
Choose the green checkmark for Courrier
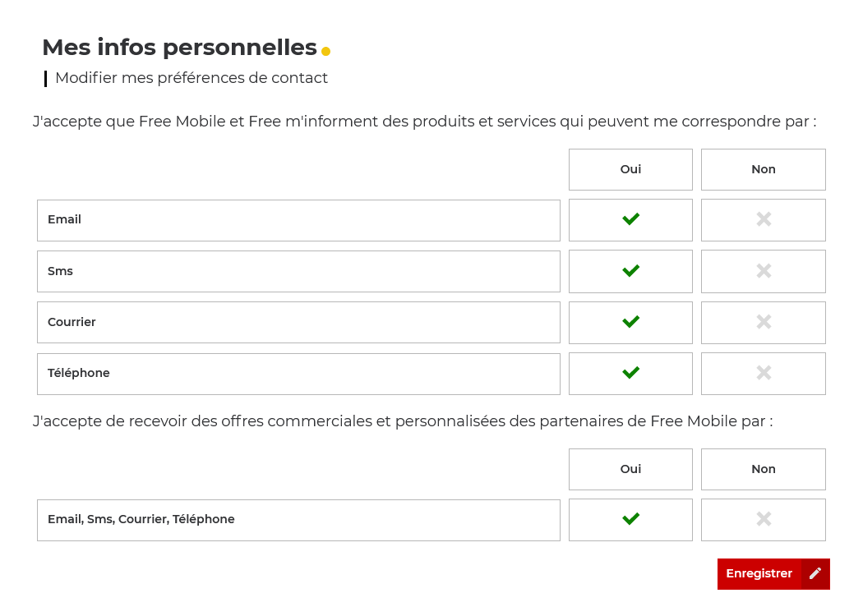(630, 322)
